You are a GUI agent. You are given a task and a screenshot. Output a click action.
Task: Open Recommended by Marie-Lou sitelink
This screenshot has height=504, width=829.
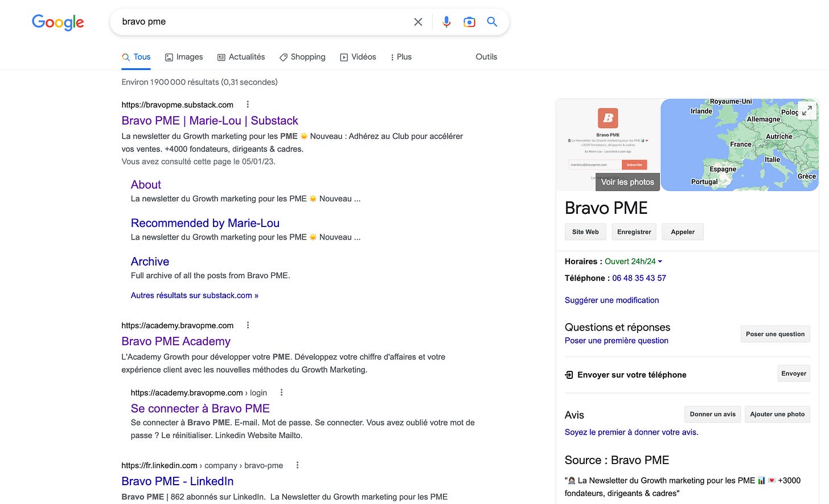pyautogui.click(x=205, y=223)
